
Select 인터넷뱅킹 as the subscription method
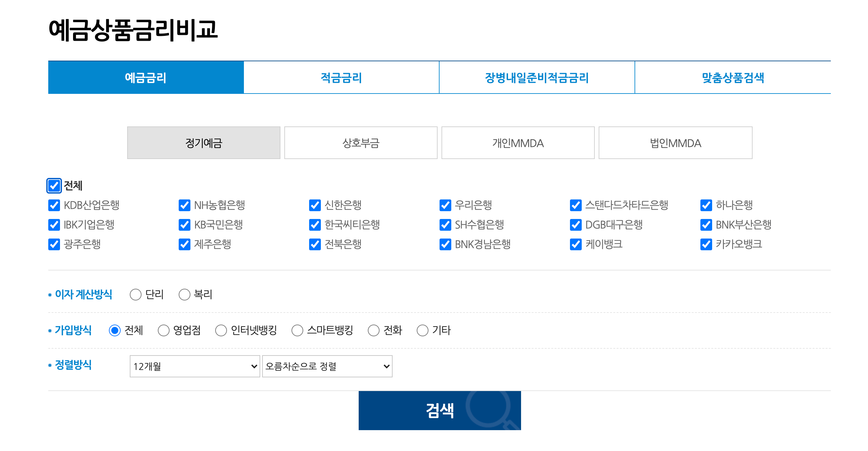point(221,331)
